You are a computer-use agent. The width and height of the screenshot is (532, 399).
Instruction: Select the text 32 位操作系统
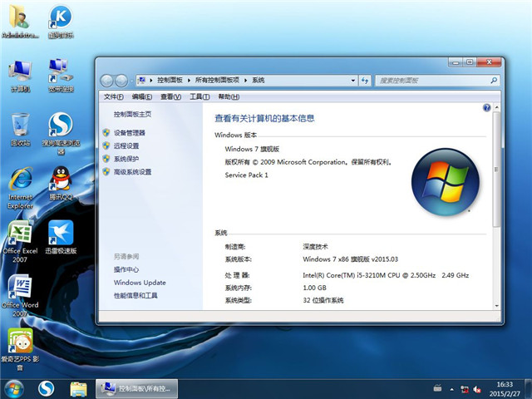click(323, 300)
